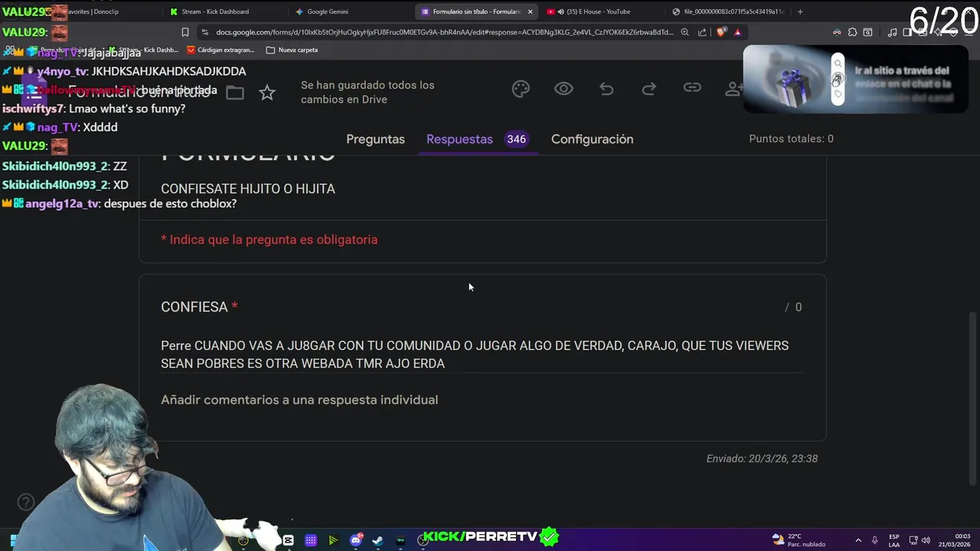
Task: Open a new browser tab with plus
Action: [800, 11]
